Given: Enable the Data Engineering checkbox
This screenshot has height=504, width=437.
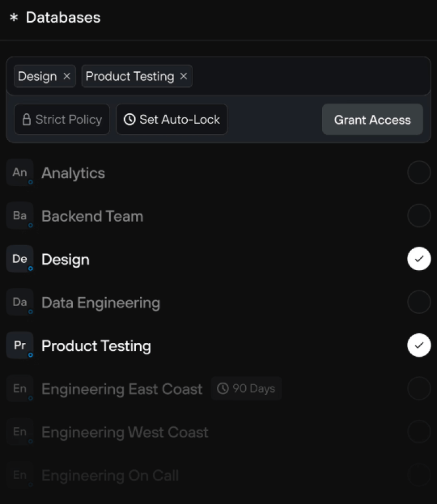Looking at the screenshot, I should [419, 303].
